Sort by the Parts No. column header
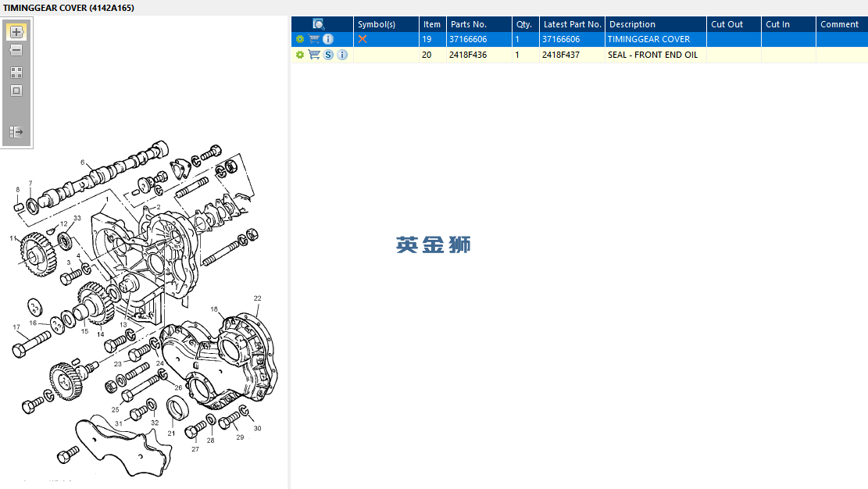868x489 pixels. coord(479,24)
